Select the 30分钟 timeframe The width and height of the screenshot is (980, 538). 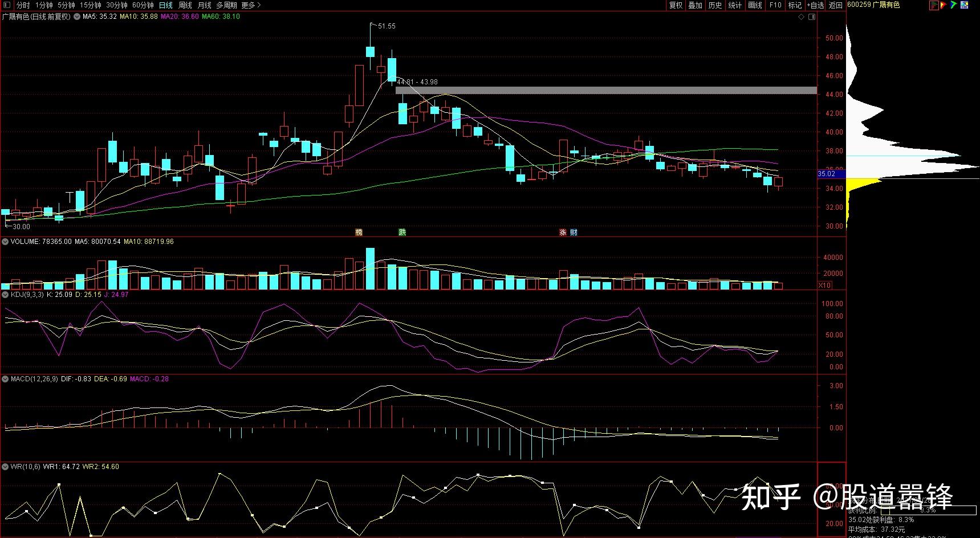117,5
